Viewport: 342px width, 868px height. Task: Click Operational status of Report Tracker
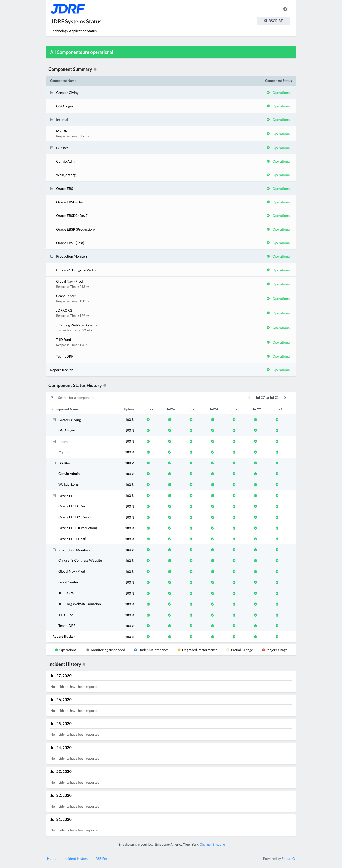point(278,370)
